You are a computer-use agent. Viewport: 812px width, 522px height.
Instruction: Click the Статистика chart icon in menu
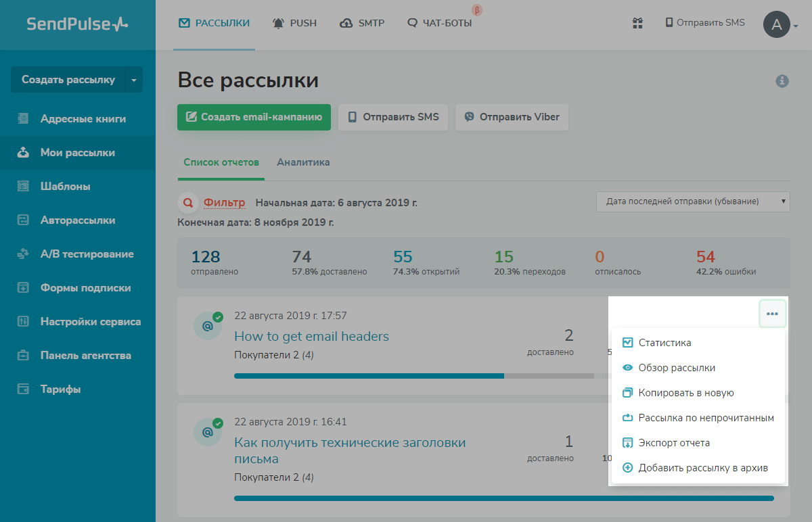pos(627,343)
